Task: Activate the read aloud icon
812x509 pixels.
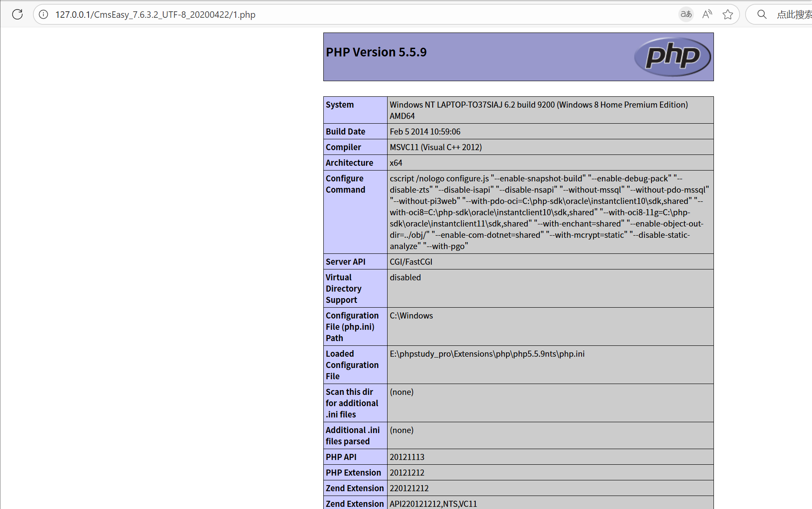Action: click(x=707, y=14)
